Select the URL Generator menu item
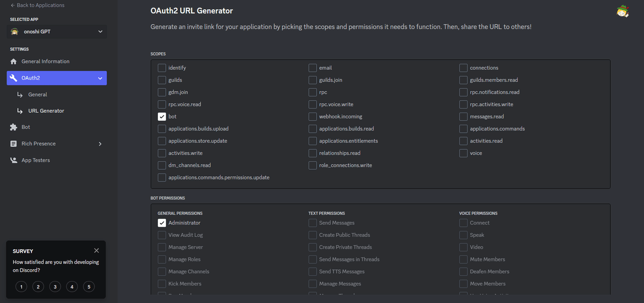 pos(46,111)
